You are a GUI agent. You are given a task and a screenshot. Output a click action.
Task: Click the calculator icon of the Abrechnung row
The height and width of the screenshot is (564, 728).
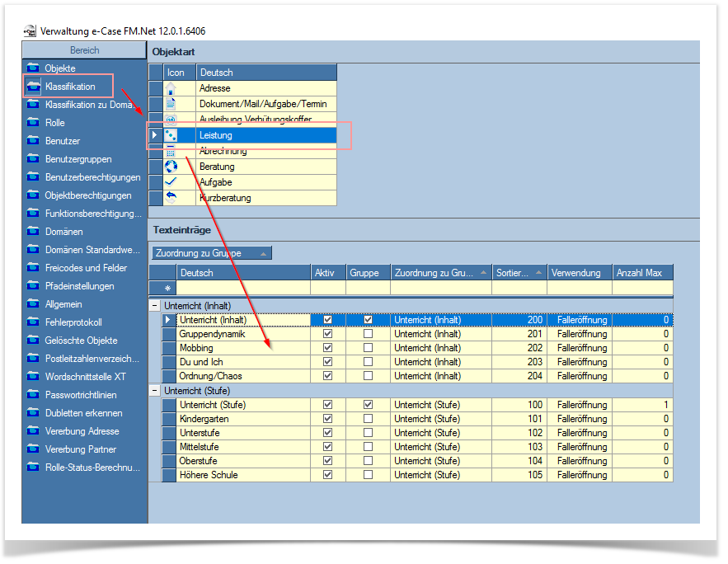(x=171, y=151)
